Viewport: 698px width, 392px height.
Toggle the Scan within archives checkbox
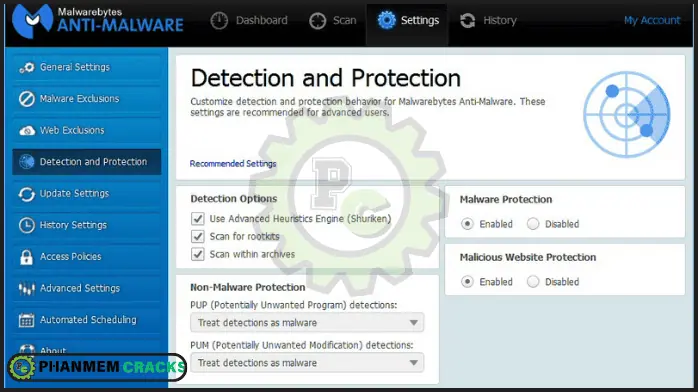pos(198,254)
